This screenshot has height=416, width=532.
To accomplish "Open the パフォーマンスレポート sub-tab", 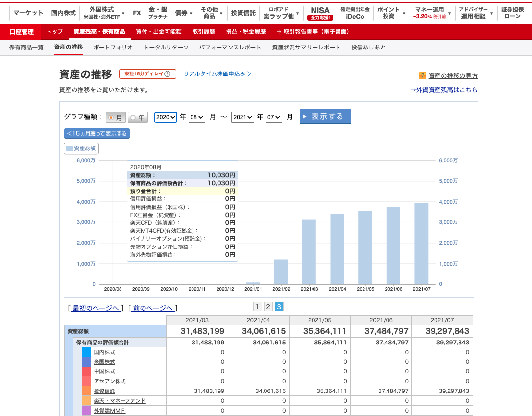I will [x=230, y=47].
